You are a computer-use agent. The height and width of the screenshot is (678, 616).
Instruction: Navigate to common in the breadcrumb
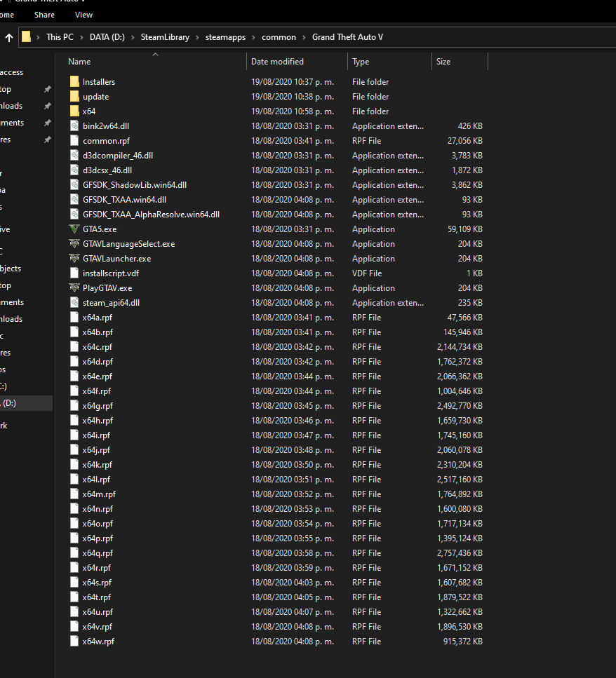pos(279,37)
